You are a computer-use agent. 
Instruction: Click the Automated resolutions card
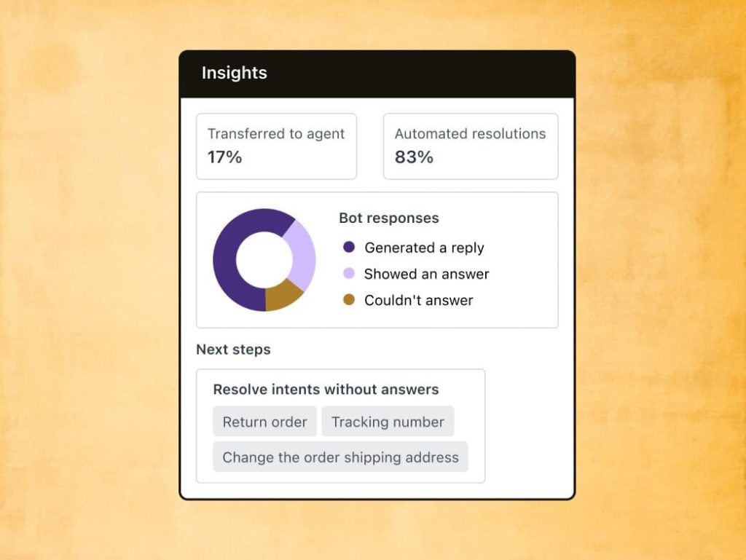471,146
